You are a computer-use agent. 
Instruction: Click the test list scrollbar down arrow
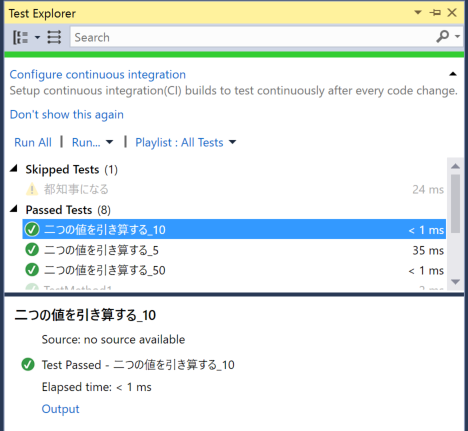click(x=455, y=282)
